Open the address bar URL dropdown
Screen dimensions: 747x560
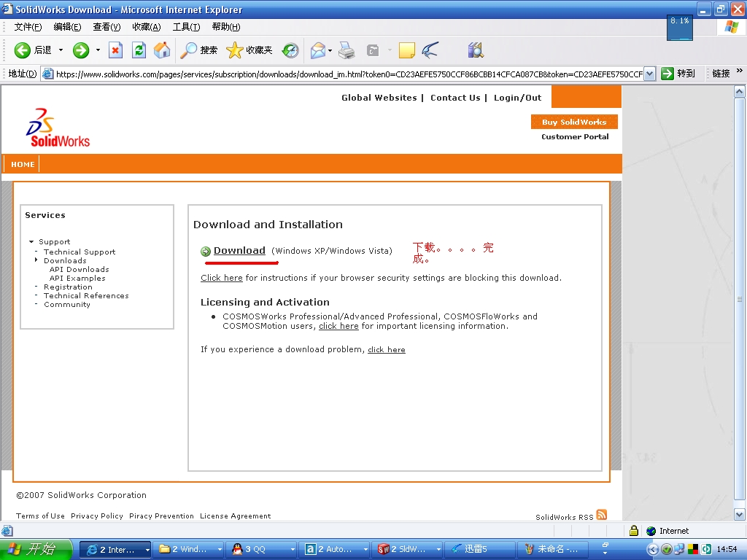(650, 74)
